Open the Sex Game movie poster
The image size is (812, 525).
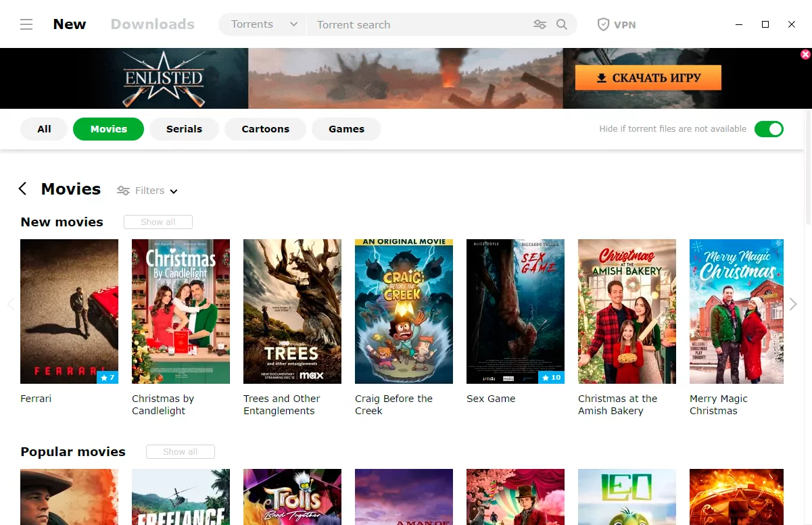[x=515, y=311]
